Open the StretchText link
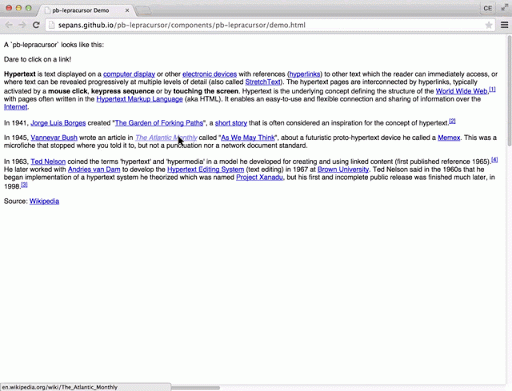This screenshot has height=391, width=512. (x=263, y=82)
